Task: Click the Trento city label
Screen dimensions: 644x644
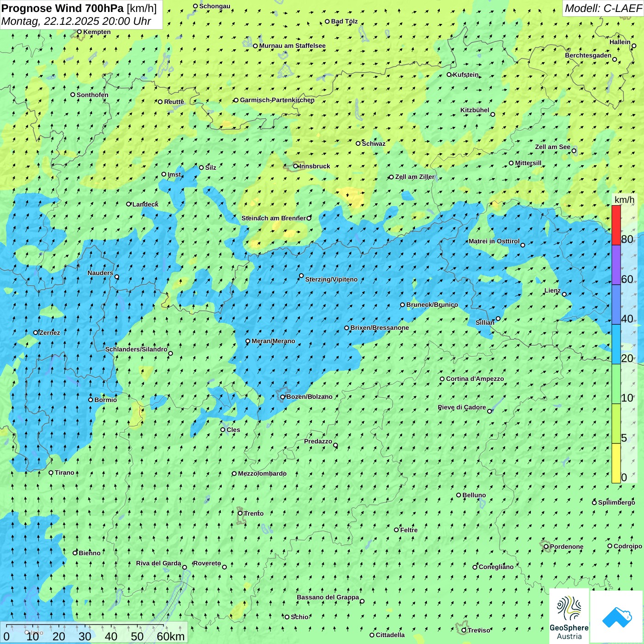Action: (254, 513)
